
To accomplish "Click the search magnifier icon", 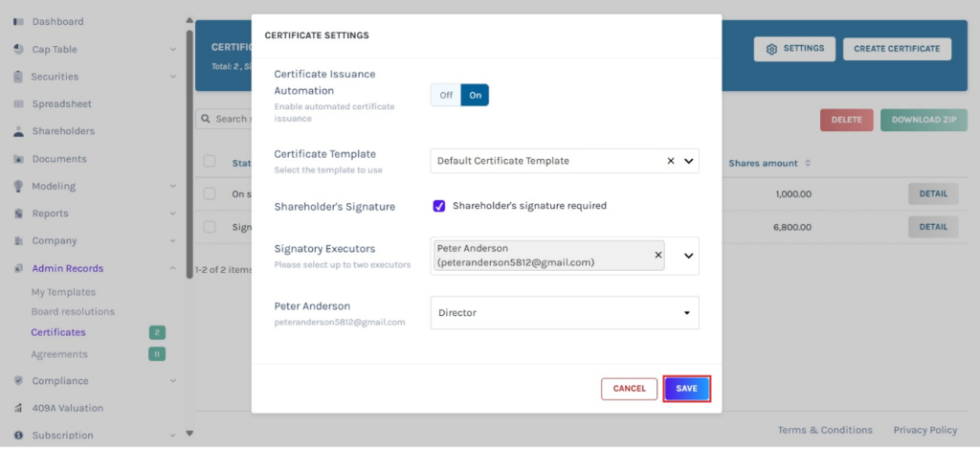I will [206, 119].
